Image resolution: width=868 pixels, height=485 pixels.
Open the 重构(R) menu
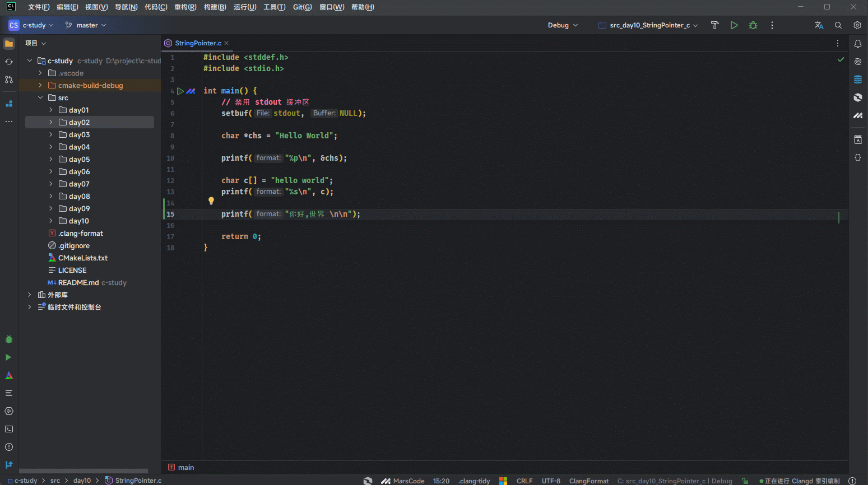click(x=185, y=7)
